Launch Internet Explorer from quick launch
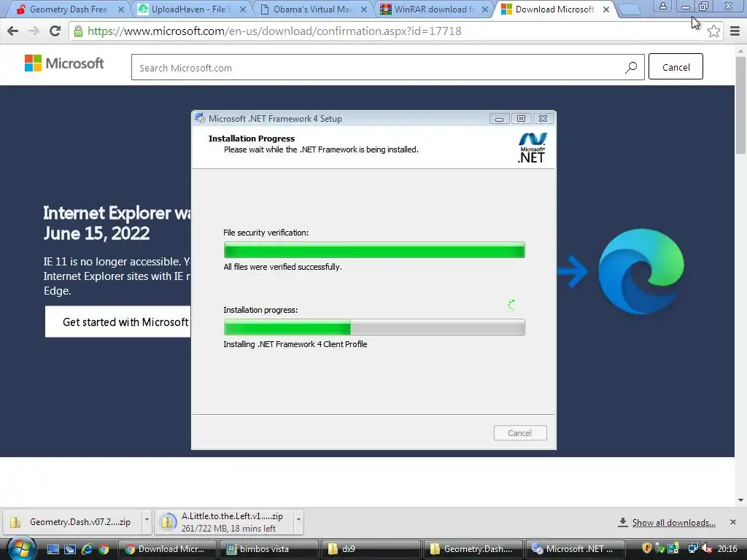Screen dimensions: 747x560 [x=87, y=549]
